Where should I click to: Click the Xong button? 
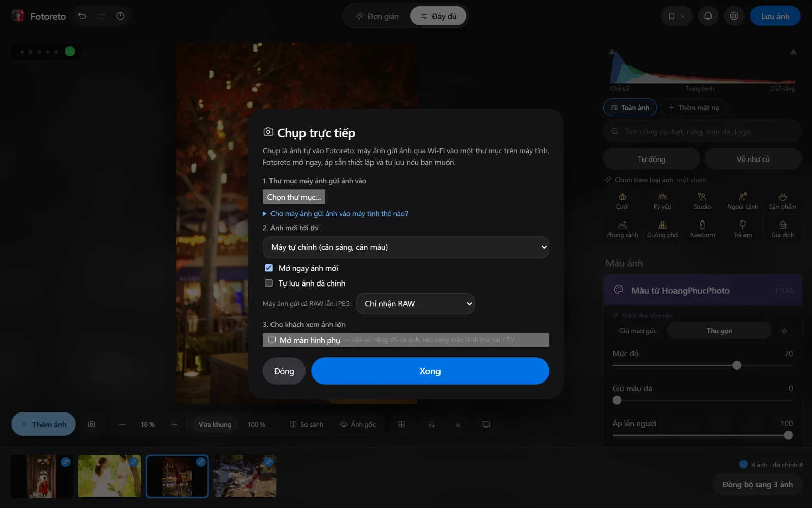coord(430,371)
